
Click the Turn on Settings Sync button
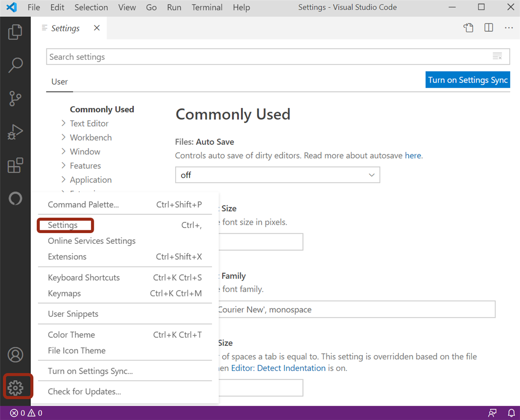click(x=467, y=80)
